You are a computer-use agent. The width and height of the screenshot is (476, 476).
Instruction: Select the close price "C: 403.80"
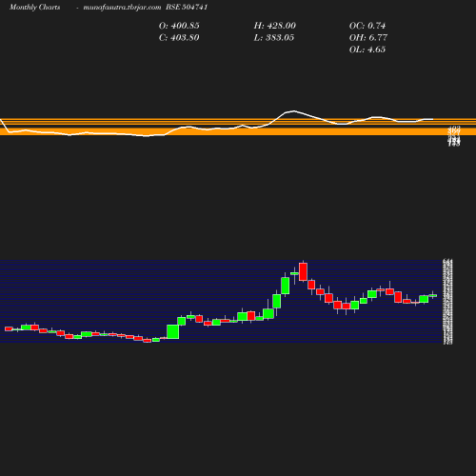click(179, 38)
